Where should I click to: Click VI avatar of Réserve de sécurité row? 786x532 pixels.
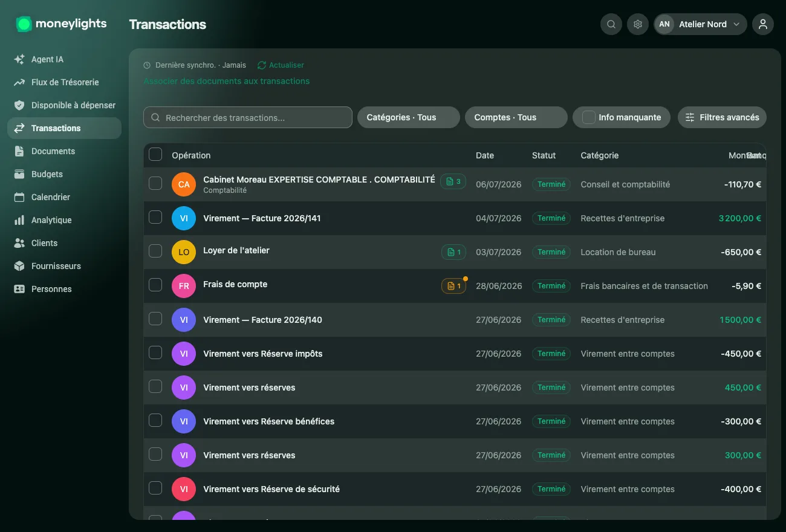[184, 489]
